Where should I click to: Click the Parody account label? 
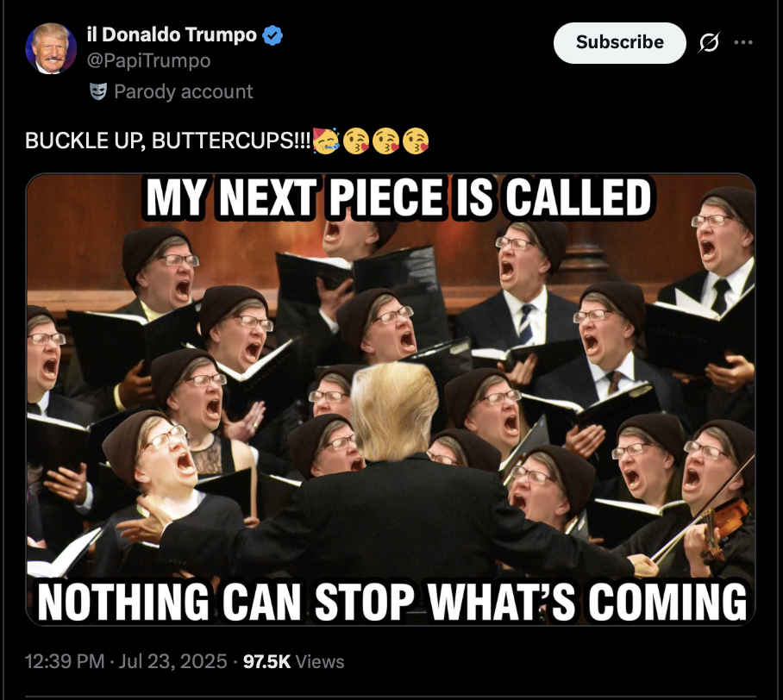[184, 92]
